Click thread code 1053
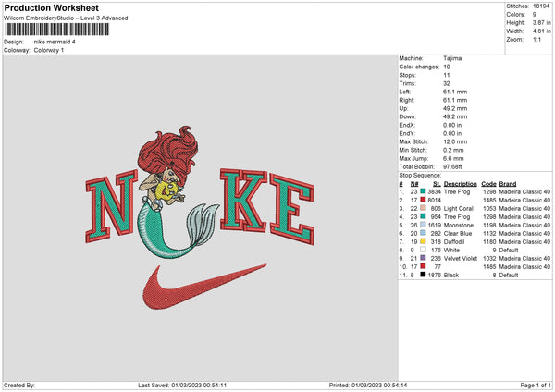This screenshot has width=555, height=392. (x=489, y=208)
